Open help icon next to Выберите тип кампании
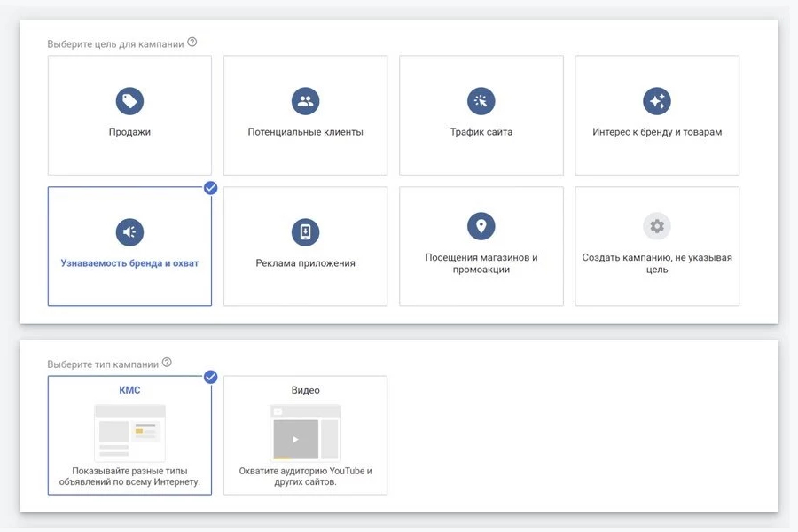This screenshot has height=532, width=798. pos(167,363)
